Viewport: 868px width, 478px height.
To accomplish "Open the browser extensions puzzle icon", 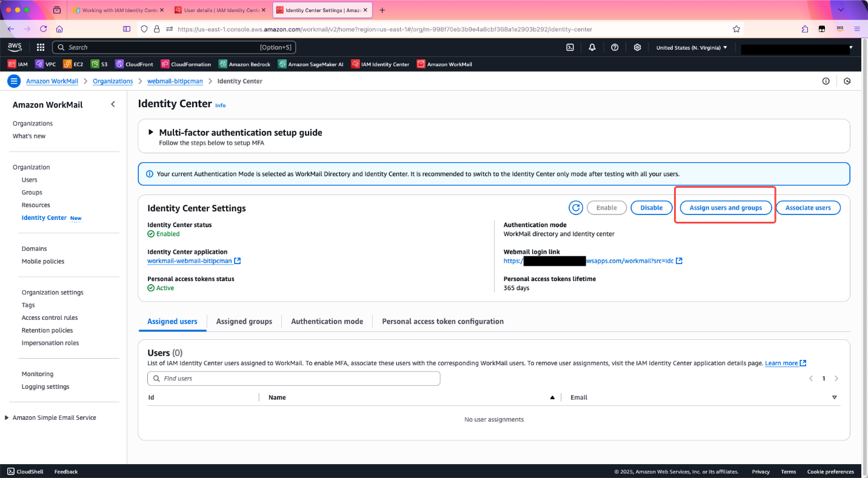I will click(x=805, y=29).
